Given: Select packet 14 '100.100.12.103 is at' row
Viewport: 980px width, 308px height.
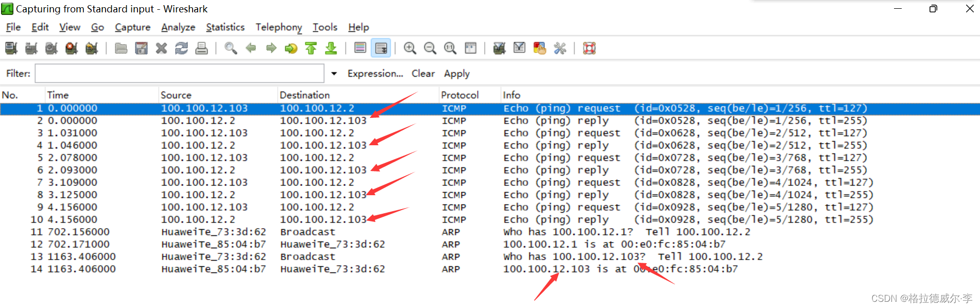Looking at the screenshot, I should tap(490, 269).
